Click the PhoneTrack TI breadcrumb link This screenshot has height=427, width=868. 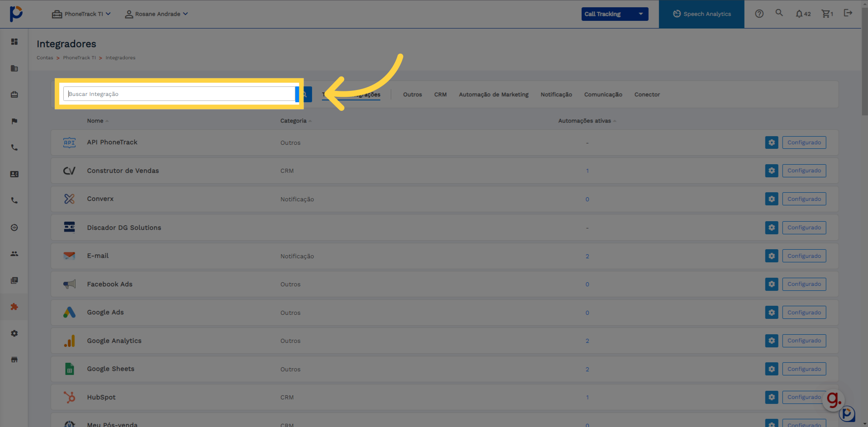[x=79, y=58]
